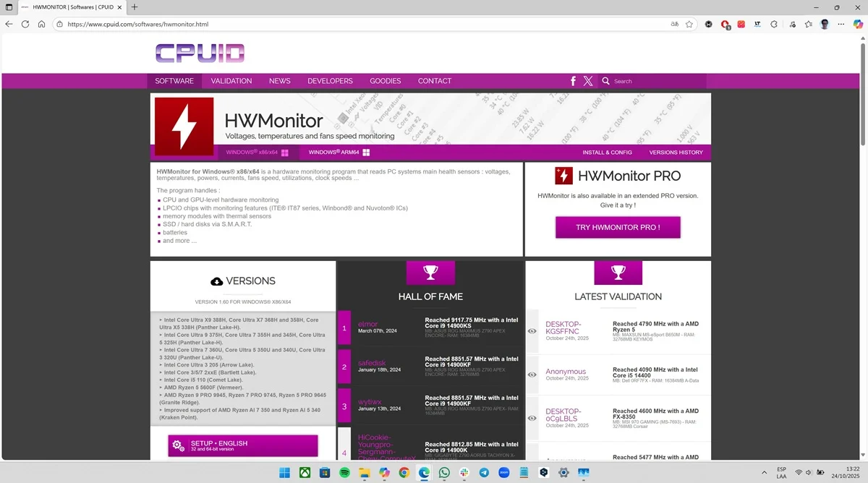Open the GOODIES menu
The width and height of the screenshot is (868, 483).
click(x=386, y=81)
